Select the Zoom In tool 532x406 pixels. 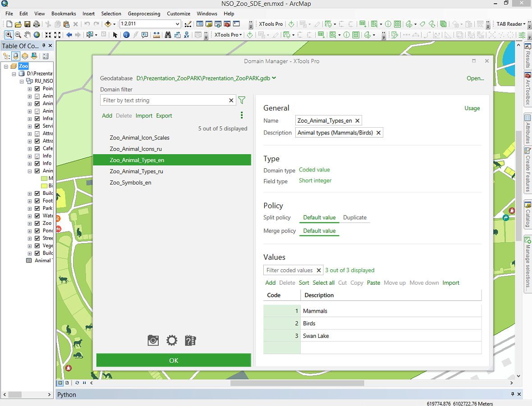click(9, 35)
